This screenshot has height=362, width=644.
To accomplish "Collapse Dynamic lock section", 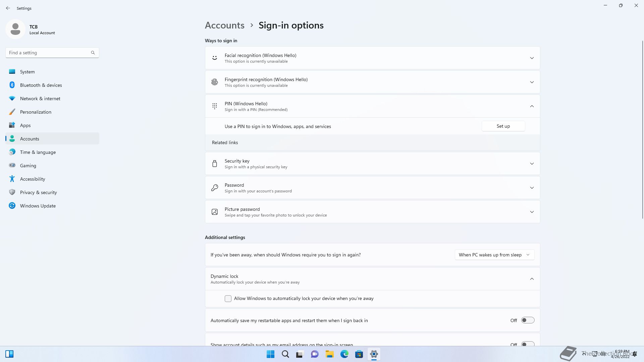I will coord(532,279).
